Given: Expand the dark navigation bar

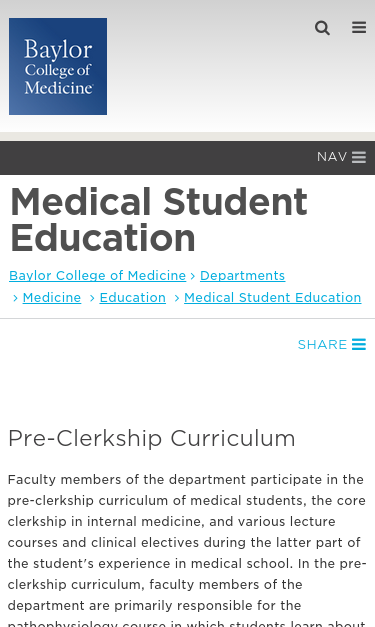Looking at the screenshot, I should click(188, 158).
